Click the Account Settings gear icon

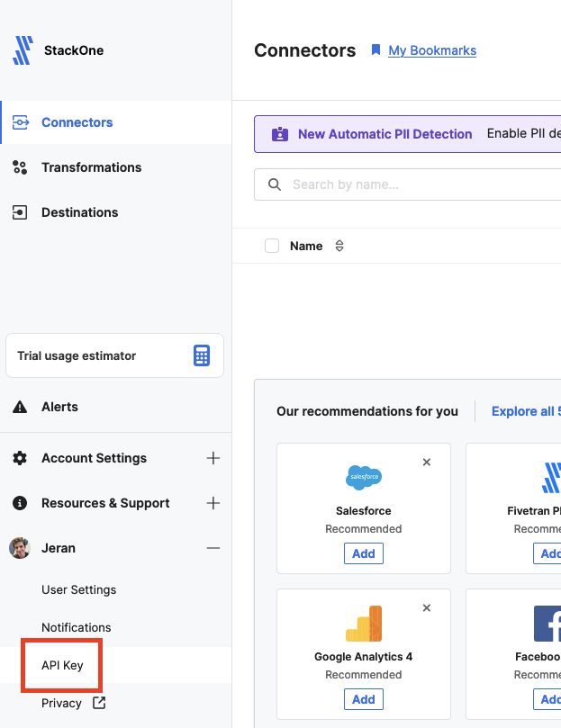19,458
